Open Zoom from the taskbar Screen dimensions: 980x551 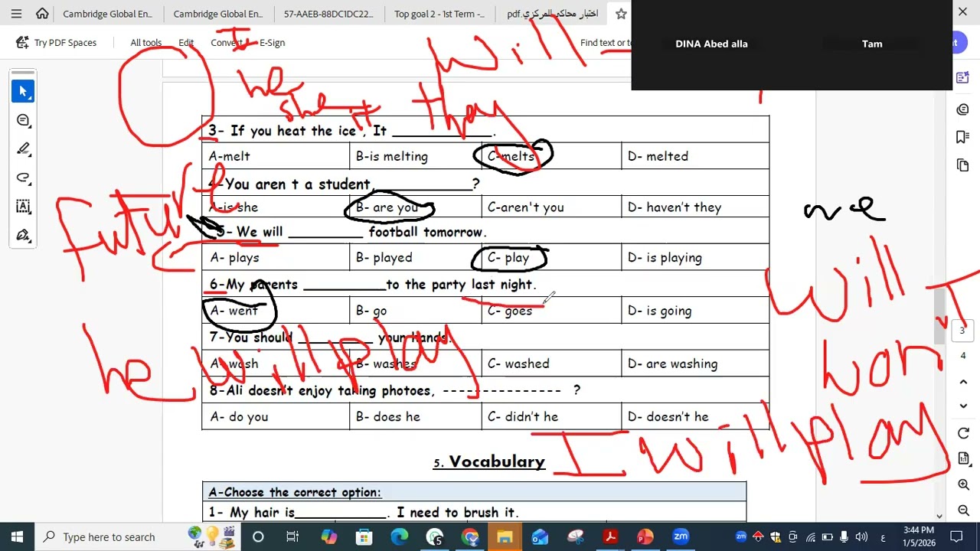point(681,537)
